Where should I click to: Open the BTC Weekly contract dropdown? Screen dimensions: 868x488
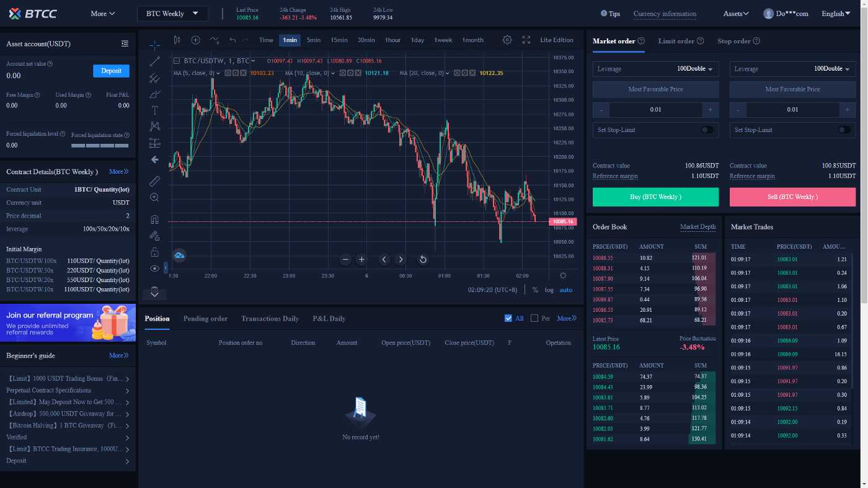(172, 13)
